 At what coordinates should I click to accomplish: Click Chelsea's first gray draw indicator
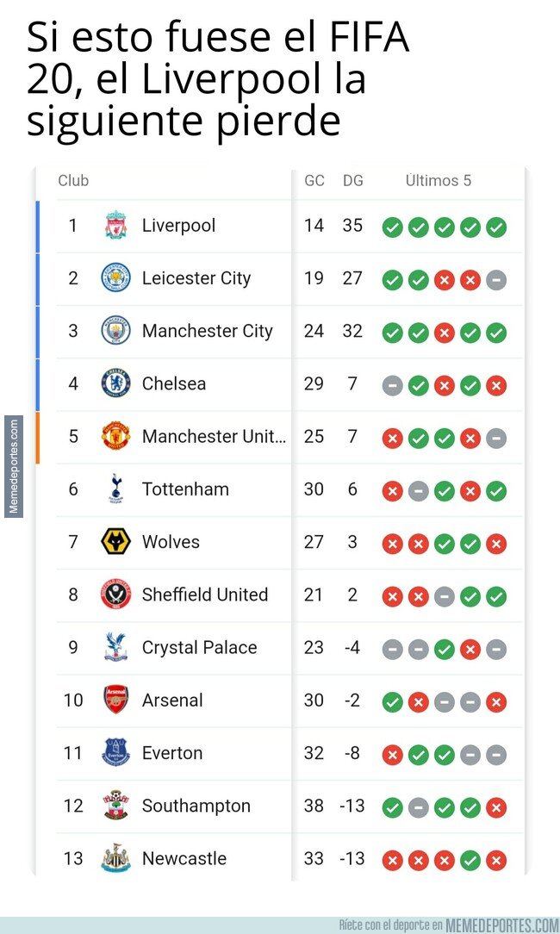392,385
